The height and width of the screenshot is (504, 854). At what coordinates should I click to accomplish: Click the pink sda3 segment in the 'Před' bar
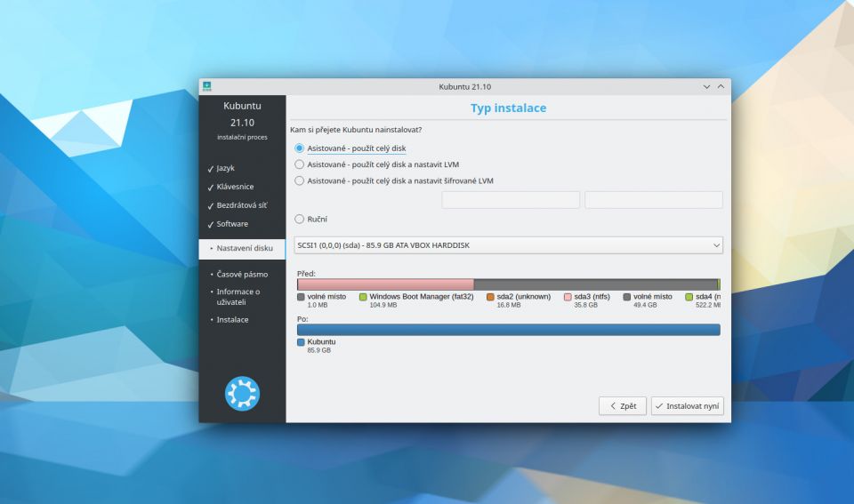[x=385, y=284]
